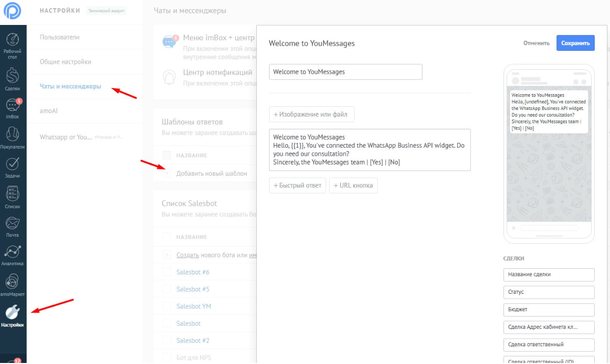Open the Аналитика analytics icon
610x364 pixels.
[13, 253]
